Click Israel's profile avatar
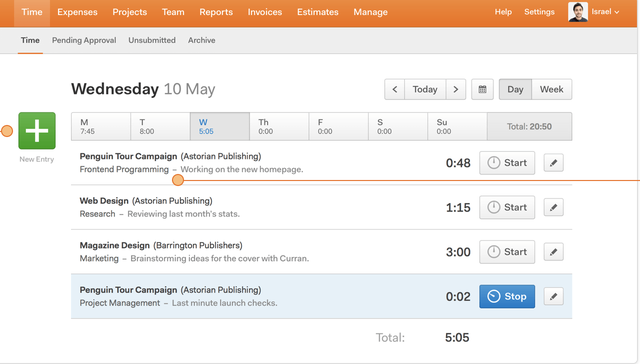 578,12
